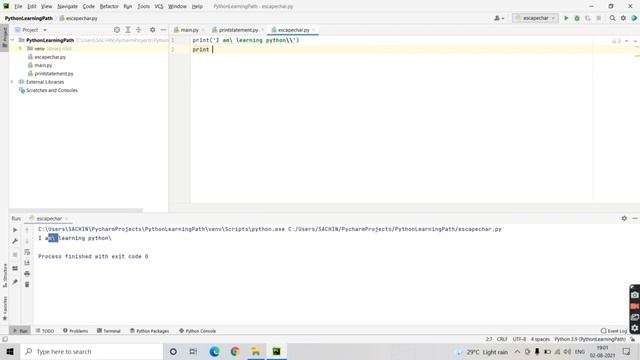Open Search Everywhere magnifier icon
This screenshot has width=640, height=360.
point(612,18)
